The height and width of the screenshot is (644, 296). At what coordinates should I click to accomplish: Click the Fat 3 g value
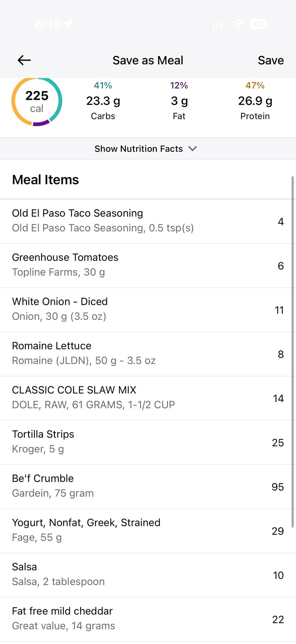(x=179, y=101)
